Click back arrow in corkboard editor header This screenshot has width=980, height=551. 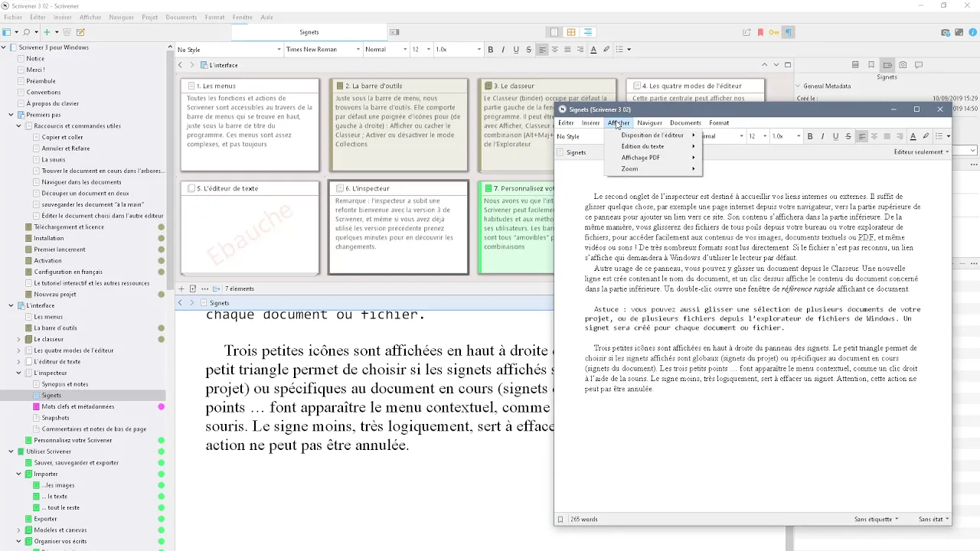(x=181, y=65)
